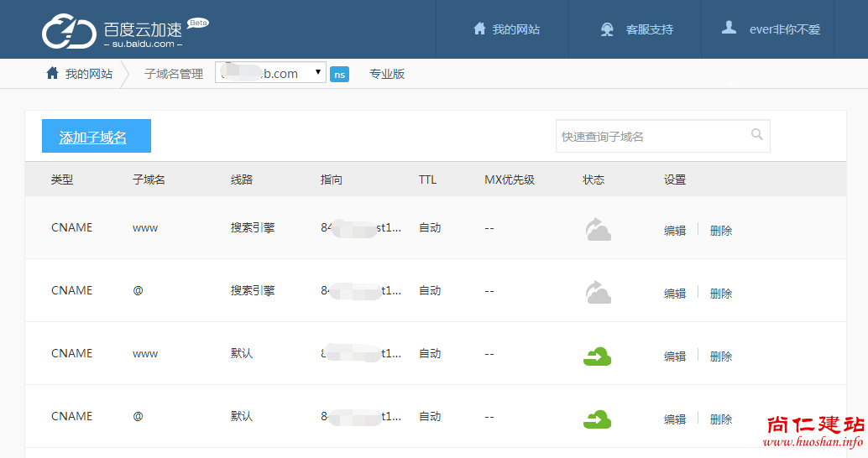The image size is (868, 458).
Task: Click 编辑 for @ 默认 record
Action: pyautogui.click(x=675, y=419)
